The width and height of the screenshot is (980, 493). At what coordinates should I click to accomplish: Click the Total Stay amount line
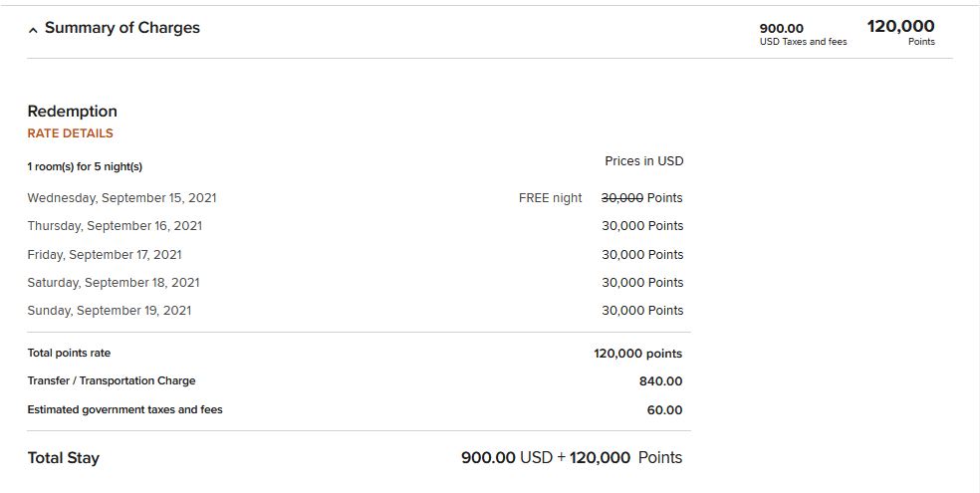(572, 458)
